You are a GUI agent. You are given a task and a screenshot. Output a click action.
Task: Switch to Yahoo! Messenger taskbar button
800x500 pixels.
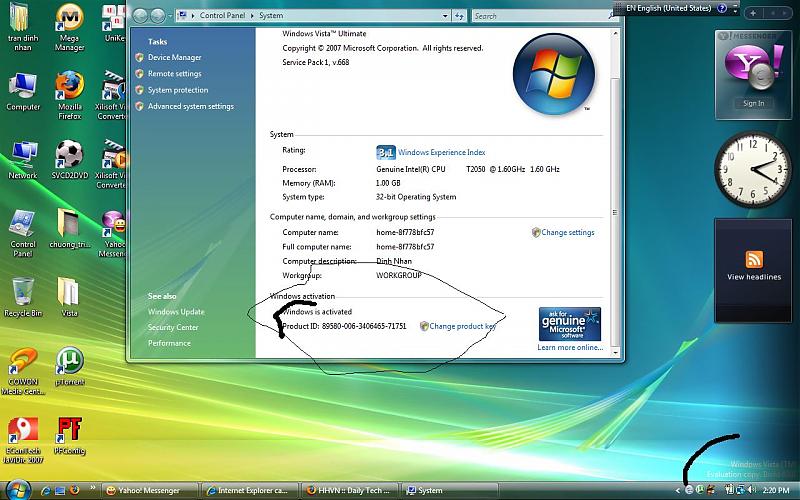(148, 490)
